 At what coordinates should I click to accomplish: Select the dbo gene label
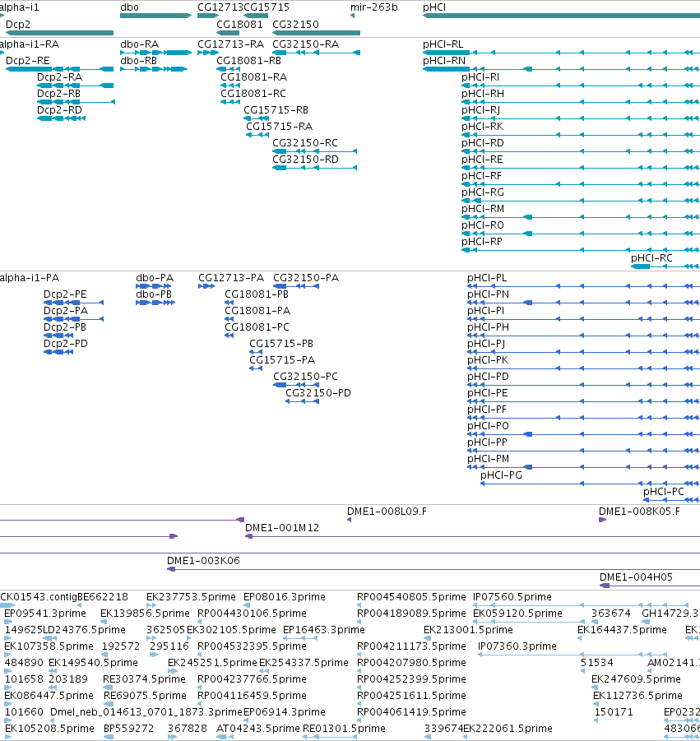(x=129, y=7)
